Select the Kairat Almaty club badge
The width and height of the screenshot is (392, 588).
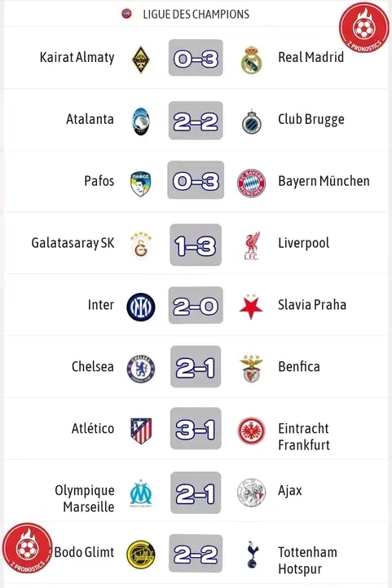141,60
